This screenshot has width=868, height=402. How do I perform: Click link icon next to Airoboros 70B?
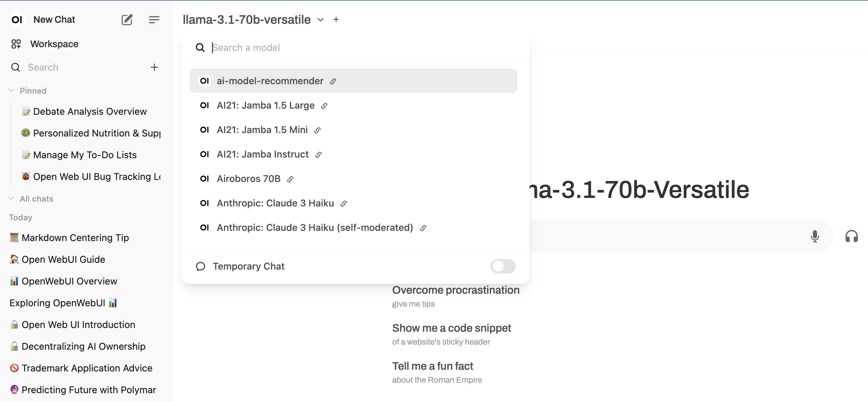coord(290,179)
